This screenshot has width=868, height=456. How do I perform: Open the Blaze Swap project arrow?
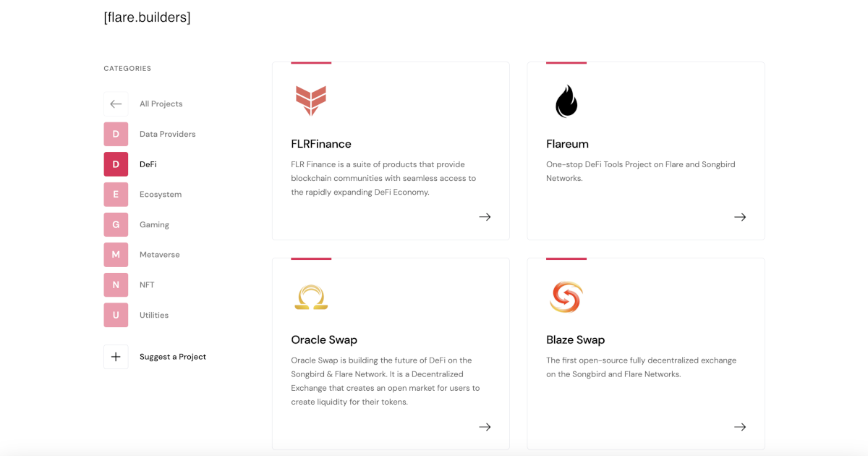point(739,426)
